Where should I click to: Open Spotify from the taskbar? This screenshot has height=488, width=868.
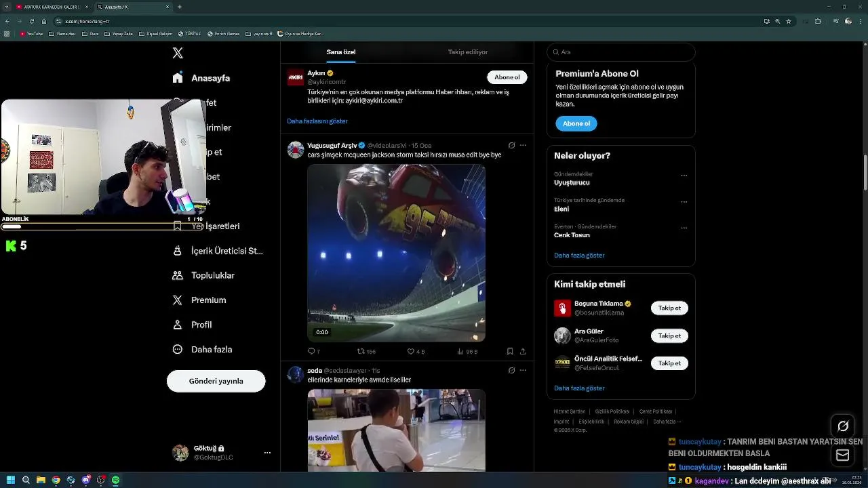115,480
